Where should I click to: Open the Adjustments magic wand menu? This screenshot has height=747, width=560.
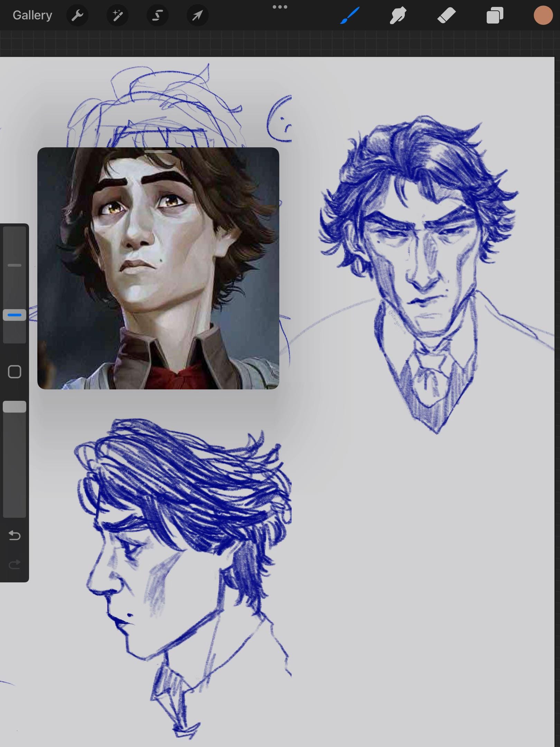118,15
